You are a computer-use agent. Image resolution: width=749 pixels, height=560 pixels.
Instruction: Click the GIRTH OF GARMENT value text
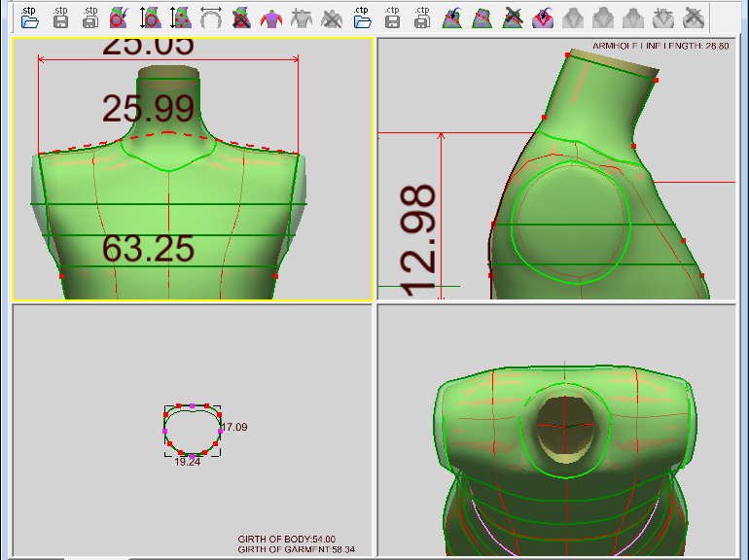click(x=296, y=549)
